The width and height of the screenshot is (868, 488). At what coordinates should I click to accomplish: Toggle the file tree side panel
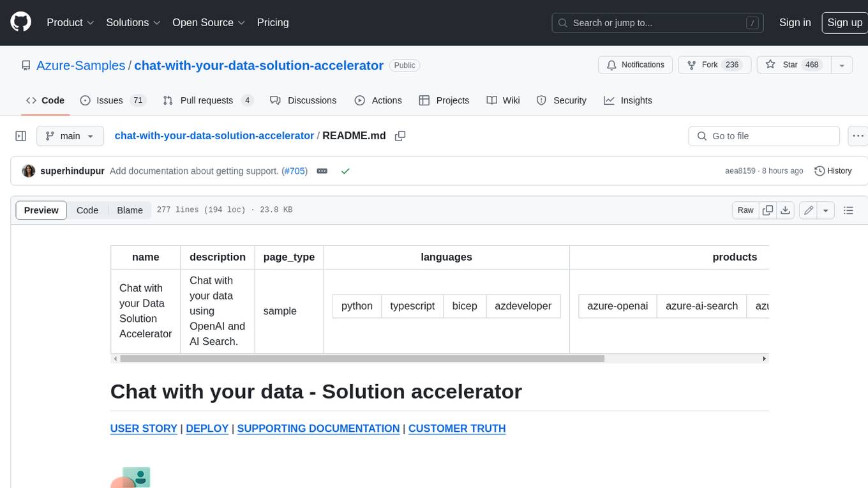[x=20, y=136]
